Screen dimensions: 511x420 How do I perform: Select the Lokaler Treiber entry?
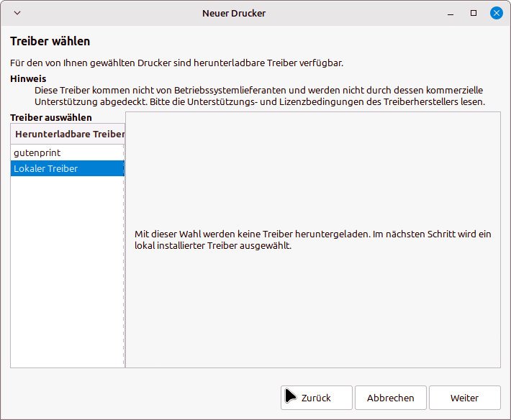(x=68, y=168)
